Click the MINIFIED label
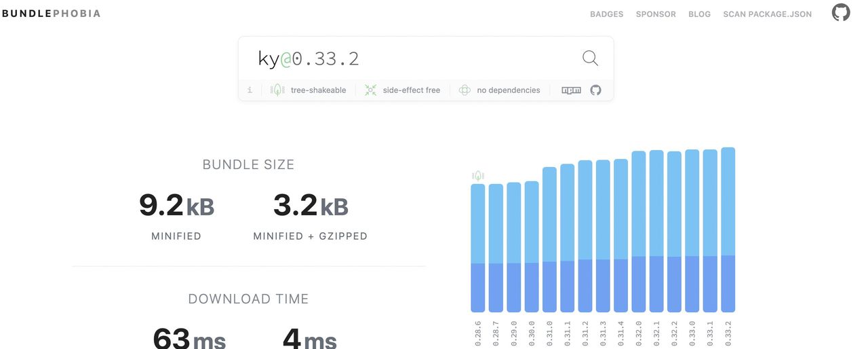 pyautogui.click(x=176, y=236)
